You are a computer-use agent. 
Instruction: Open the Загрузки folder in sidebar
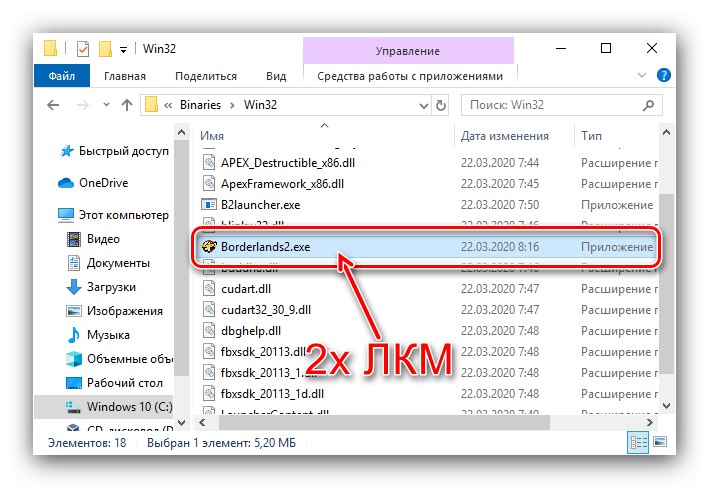tap(111, 287)
